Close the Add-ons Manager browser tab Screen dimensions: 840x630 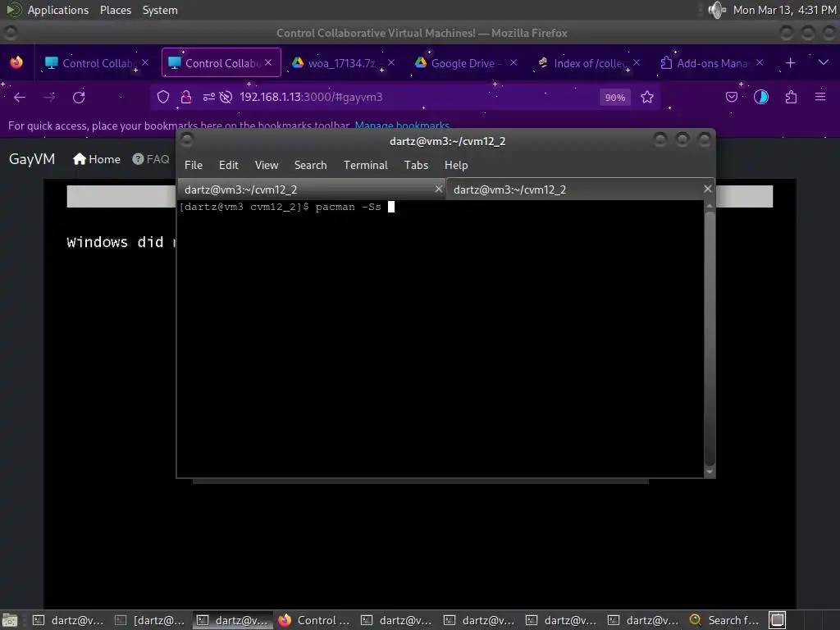point(759,62)
